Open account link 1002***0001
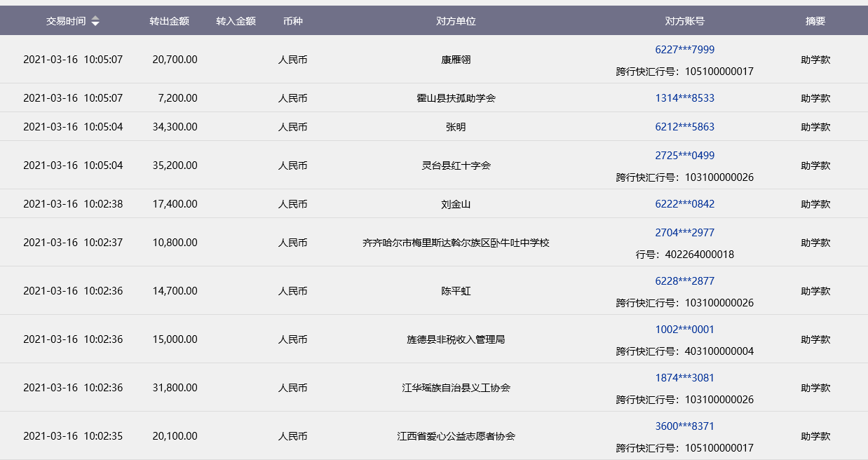 click(684, 330)
